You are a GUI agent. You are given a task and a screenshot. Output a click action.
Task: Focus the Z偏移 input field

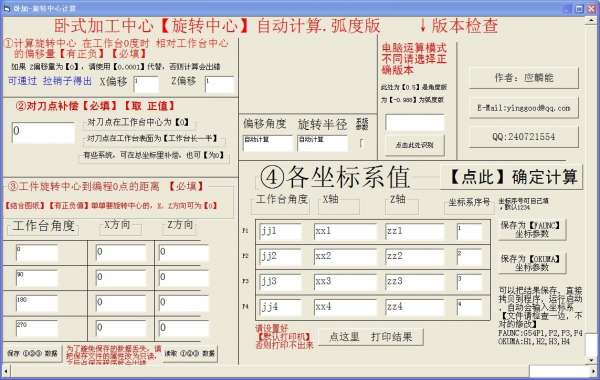click(219, 85)
